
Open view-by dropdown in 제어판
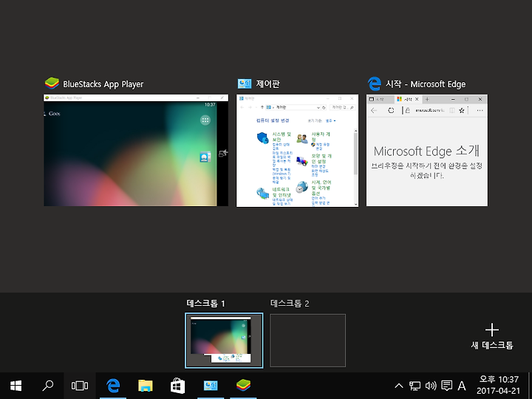(330, 120)
